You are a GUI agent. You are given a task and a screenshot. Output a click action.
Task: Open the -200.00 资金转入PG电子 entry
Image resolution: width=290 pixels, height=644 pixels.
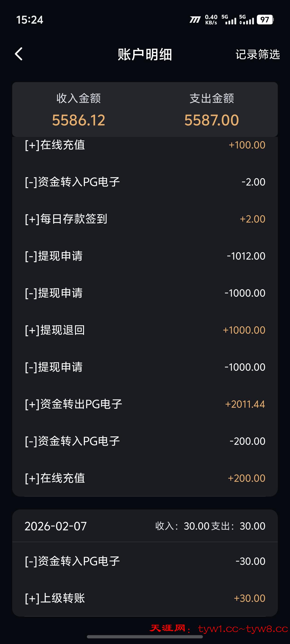[x=145, y=441]
